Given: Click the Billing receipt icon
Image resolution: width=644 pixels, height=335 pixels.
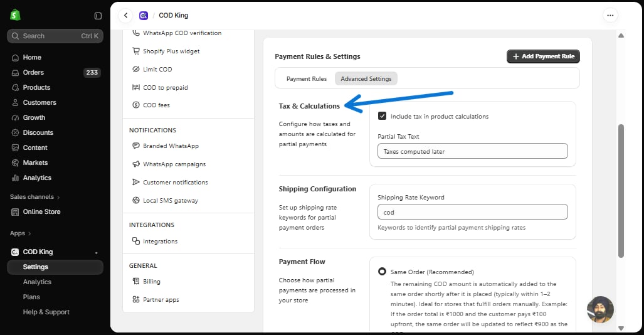Looking at the screenshot, I should click(x=136, y=281).
